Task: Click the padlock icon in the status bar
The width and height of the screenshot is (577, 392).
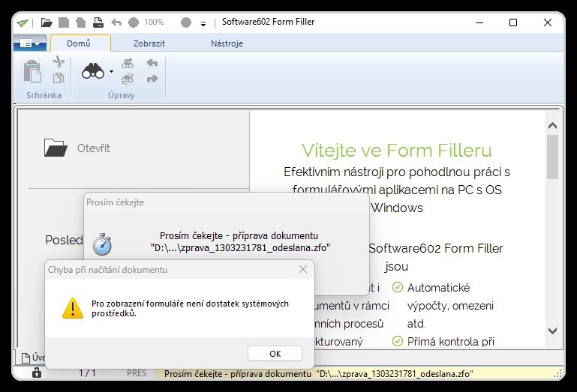Action: [x=37, y=373]
